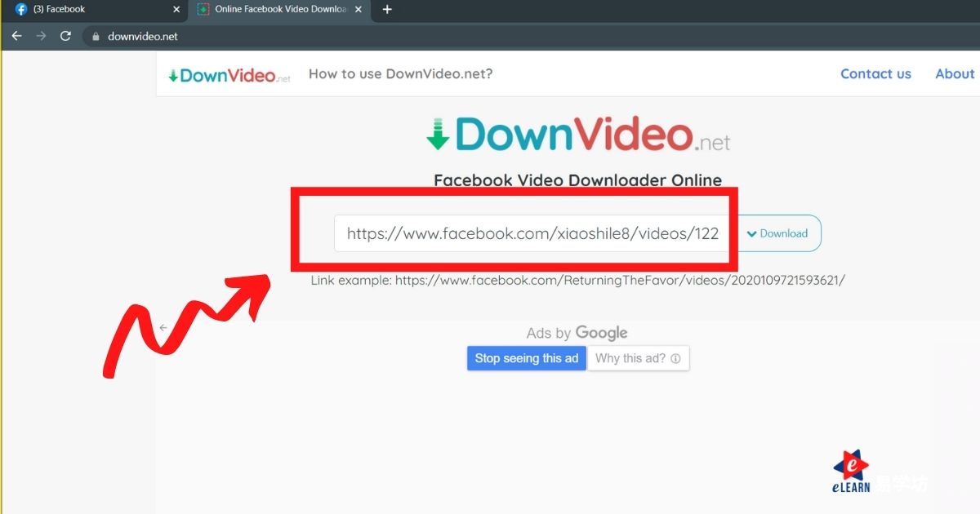View site security lock info

coord(96,37)
